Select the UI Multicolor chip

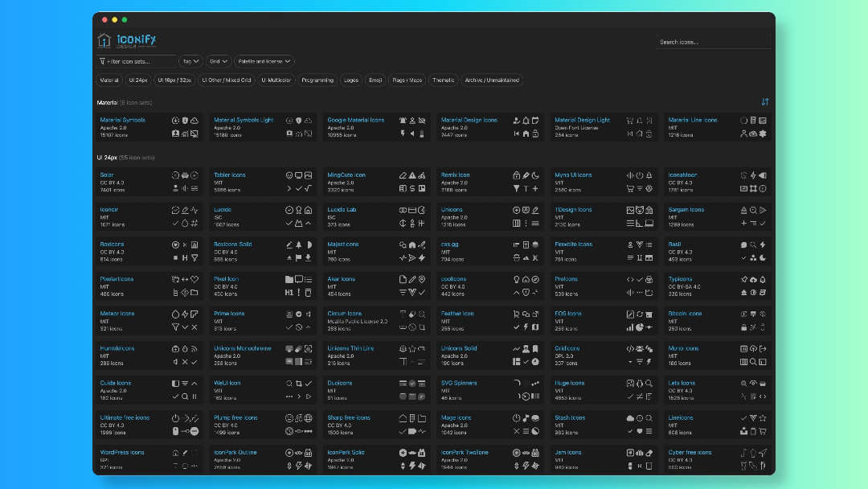click(x=276, y=80)
